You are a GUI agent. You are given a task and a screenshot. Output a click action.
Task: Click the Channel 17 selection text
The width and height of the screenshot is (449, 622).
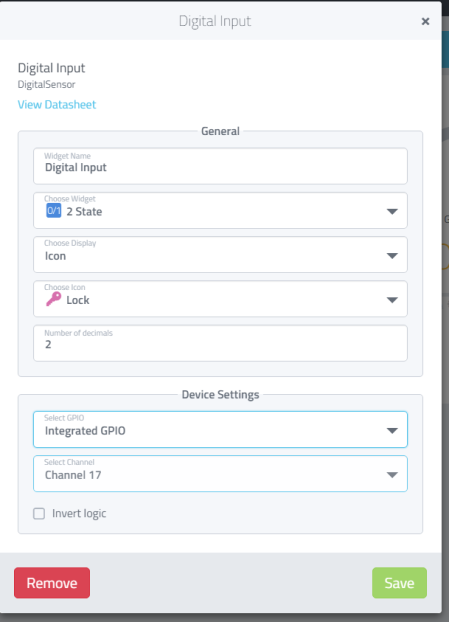coord(73,475)
